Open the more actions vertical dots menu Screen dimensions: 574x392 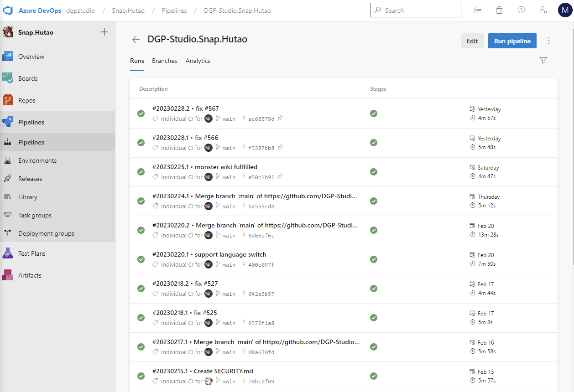(x=549, y=41)
